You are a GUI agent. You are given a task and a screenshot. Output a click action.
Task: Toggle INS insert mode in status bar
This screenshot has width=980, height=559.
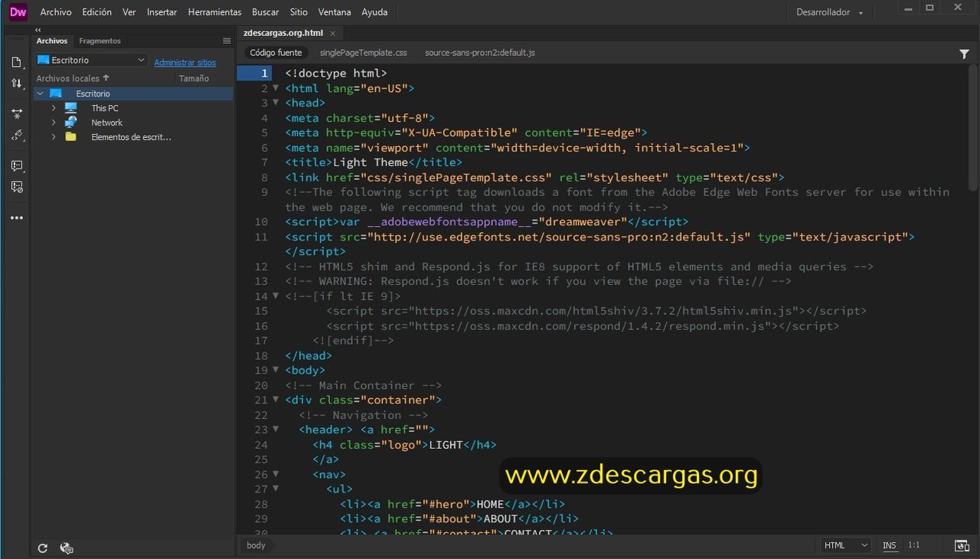[889, 545]
